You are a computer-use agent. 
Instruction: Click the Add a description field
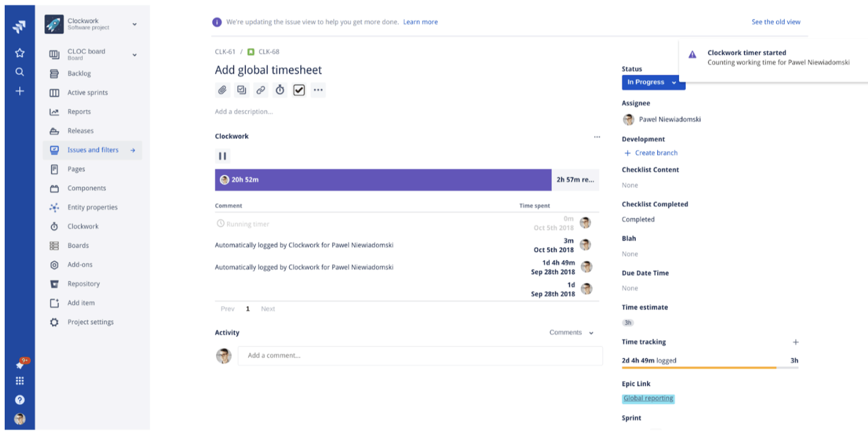(x=244, y=112)
